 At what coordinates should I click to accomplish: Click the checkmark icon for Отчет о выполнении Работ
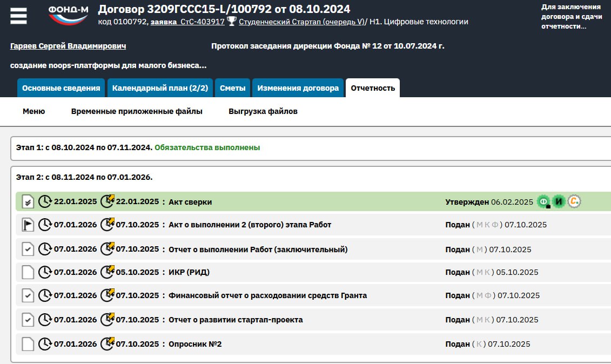point(28,249)
